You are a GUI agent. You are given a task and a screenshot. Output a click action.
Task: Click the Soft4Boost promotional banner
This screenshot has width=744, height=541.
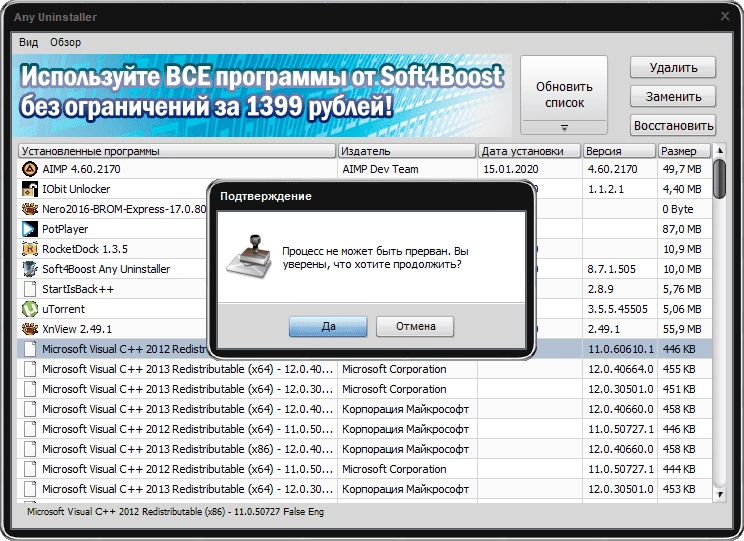[x=262, y=96]
